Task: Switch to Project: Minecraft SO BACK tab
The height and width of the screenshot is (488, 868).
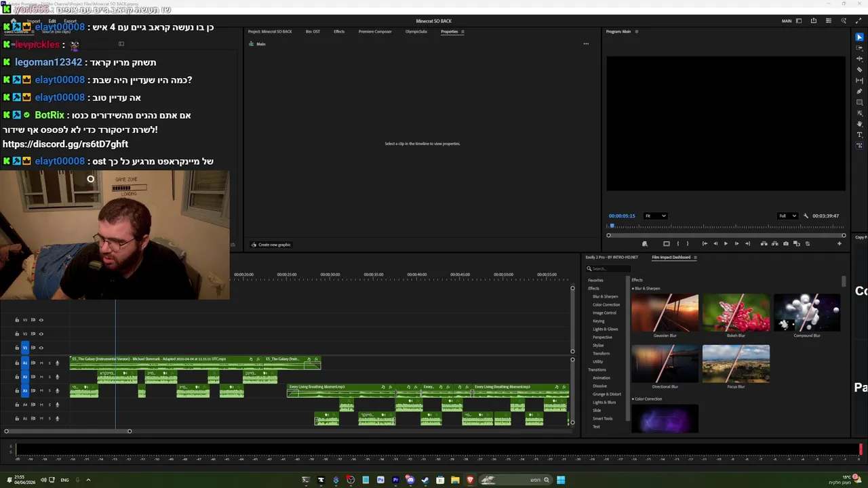Action: tap(270, 32)
